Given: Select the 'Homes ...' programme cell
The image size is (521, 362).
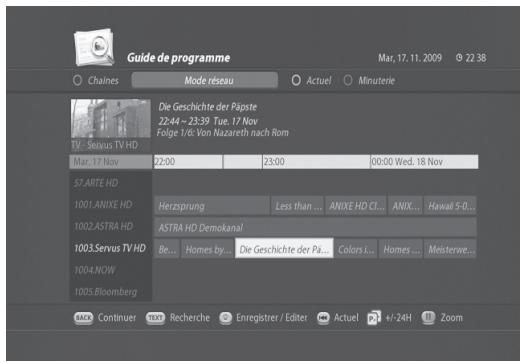Looking at the screenshot, I should coord(401,249).
